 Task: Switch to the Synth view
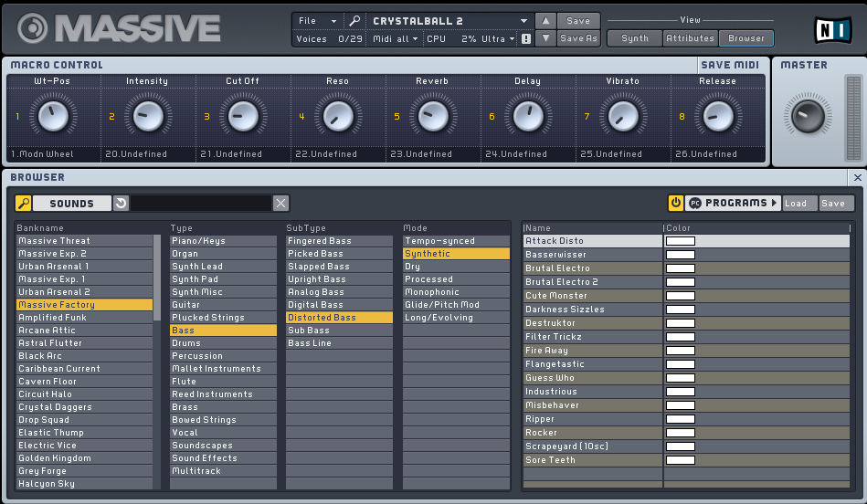pyautogui.click(x=635, y=38)
